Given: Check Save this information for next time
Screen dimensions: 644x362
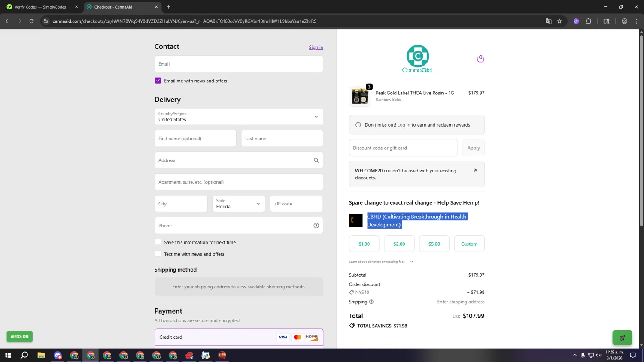Looking at the screenshot, I should click(x=158, y=242).
